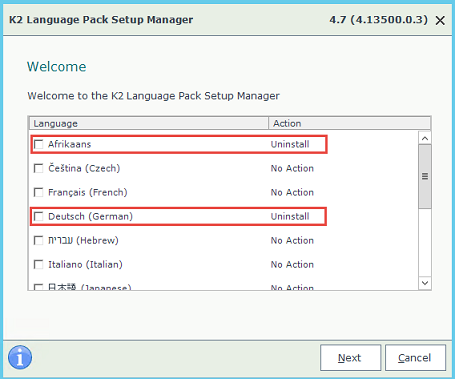Tick the Afrikaans checkbox
Image resolution: width=455 pixels, height=379 pixels.
click(x=39, y=144)
